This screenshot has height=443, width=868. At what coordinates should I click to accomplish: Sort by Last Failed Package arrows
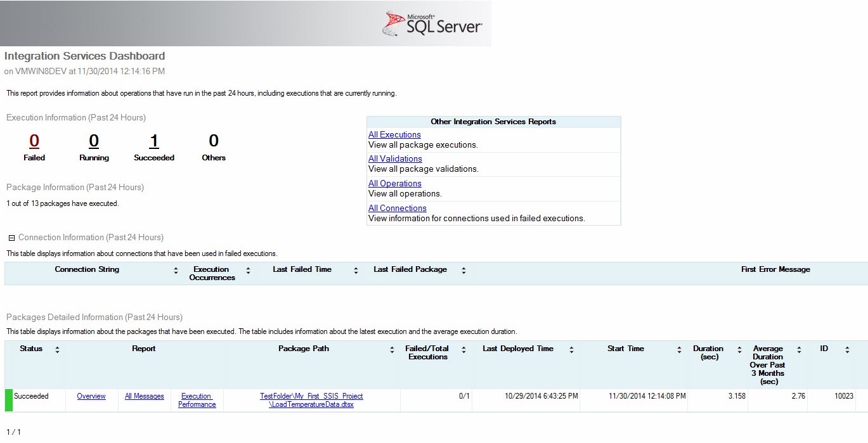463,271
